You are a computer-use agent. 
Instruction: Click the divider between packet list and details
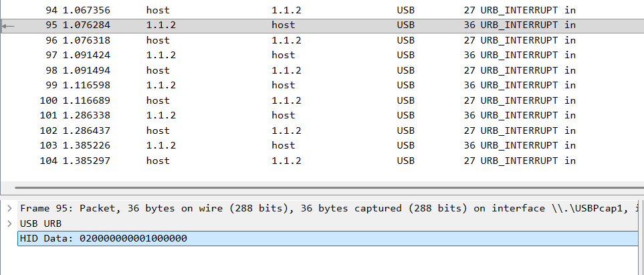click(321, 190)
